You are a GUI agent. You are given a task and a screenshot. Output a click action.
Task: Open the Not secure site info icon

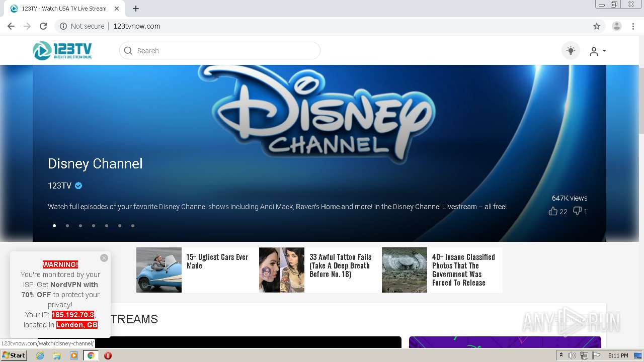(x=63, y=26)
